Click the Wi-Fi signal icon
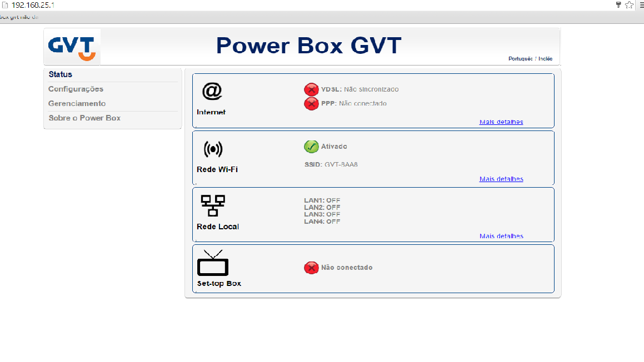 click(x=213, y=149)
